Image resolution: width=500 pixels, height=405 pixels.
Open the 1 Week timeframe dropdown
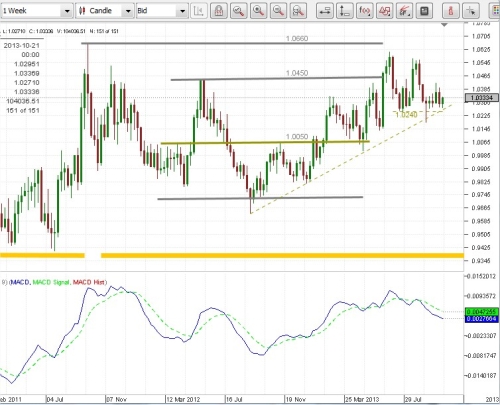pos(36,11)
